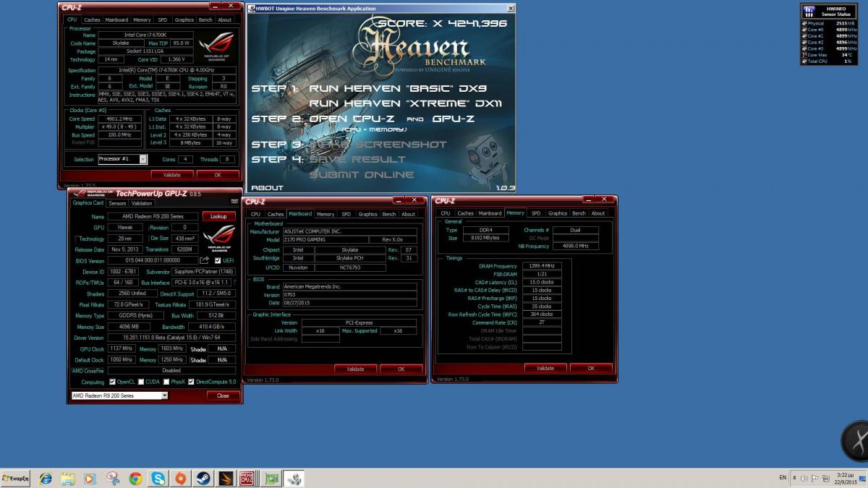
Task: Select Graphics tab in CPU-Z Memory window
Action: [x=558, y=213]
